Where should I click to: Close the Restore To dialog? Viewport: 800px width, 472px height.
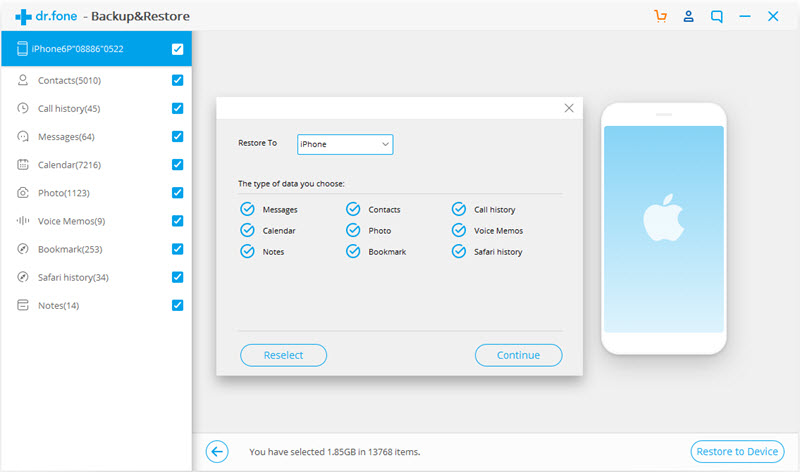coord(569,108)
